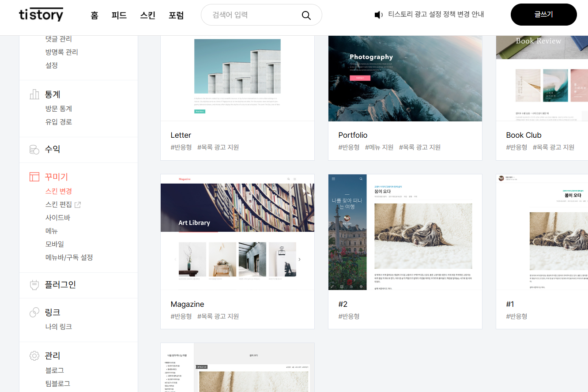Click #목록 광고 지원 tag under Letter
This screenshot has width=588, height=392.
click(x=218, y=147)
